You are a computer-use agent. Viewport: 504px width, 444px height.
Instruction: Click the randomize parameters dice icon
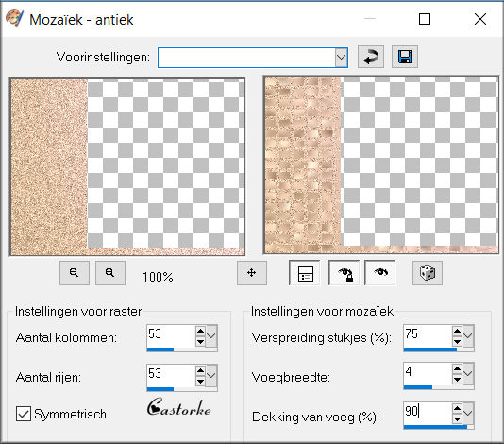(x=428, y=273)
